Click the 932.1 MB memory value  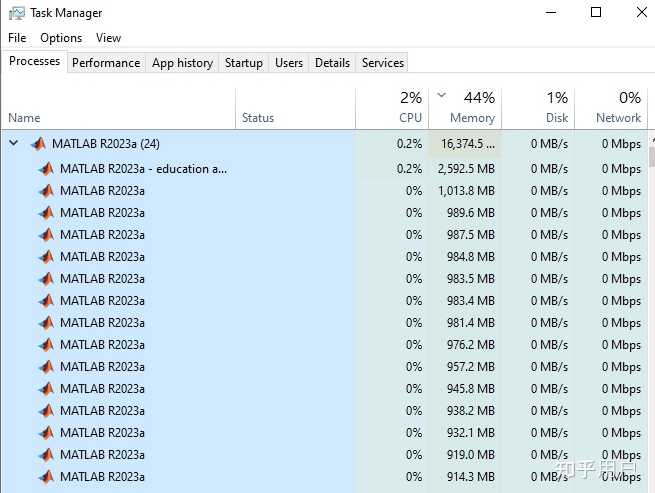(x=471, y=432)
